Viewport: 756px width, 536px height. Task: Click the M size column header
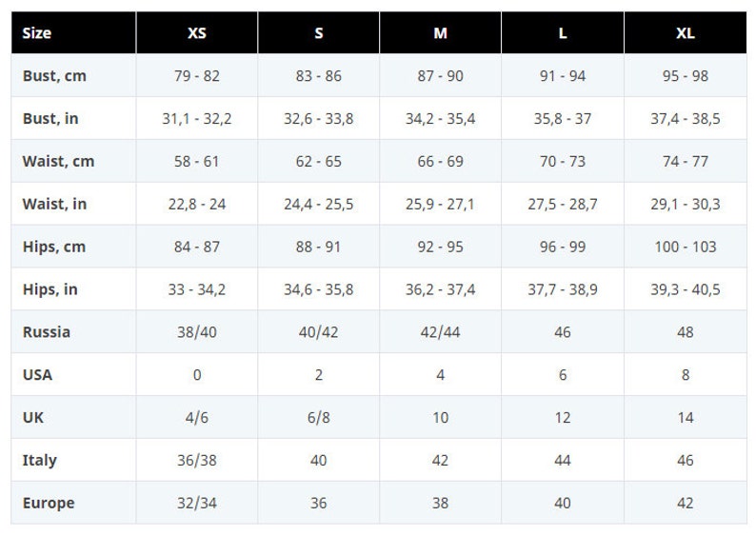[x=440, y=32]
